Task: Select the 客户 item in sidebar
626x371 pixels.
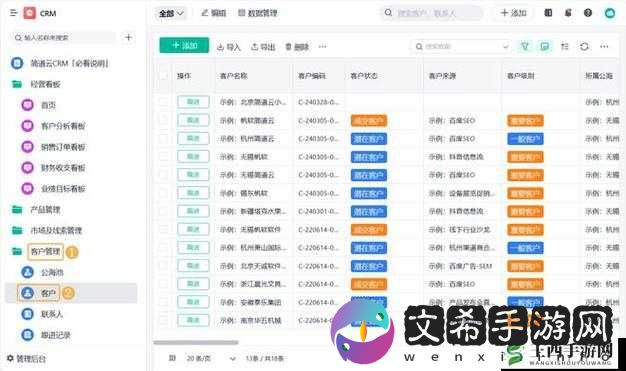Action: click(71, 293)
